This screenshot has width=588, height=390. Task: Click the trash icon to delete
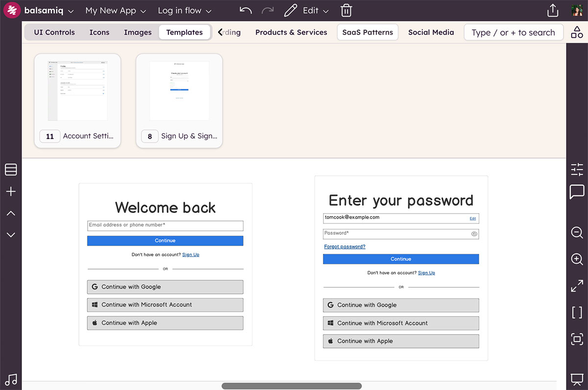coord(346,10)
